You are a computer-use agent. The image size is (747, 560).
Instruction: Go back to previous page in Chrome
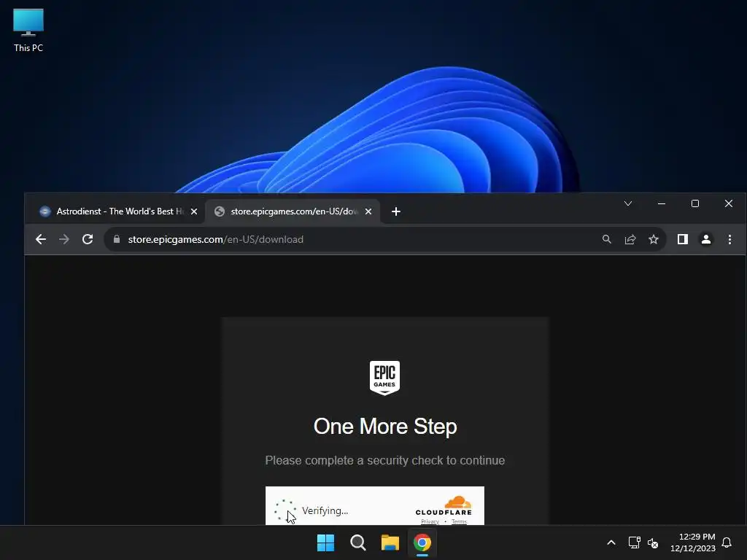click(x=41, y=239)
